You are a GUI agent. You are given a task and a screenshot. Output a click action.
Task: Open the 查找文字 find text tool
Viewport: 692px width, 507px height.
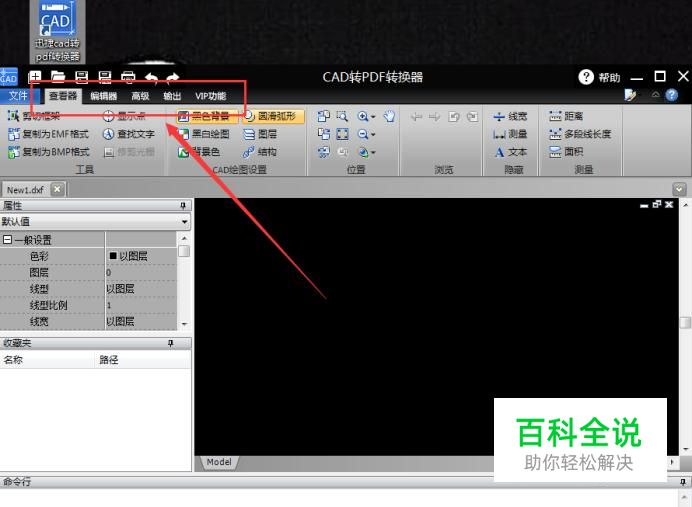(128, 134)
